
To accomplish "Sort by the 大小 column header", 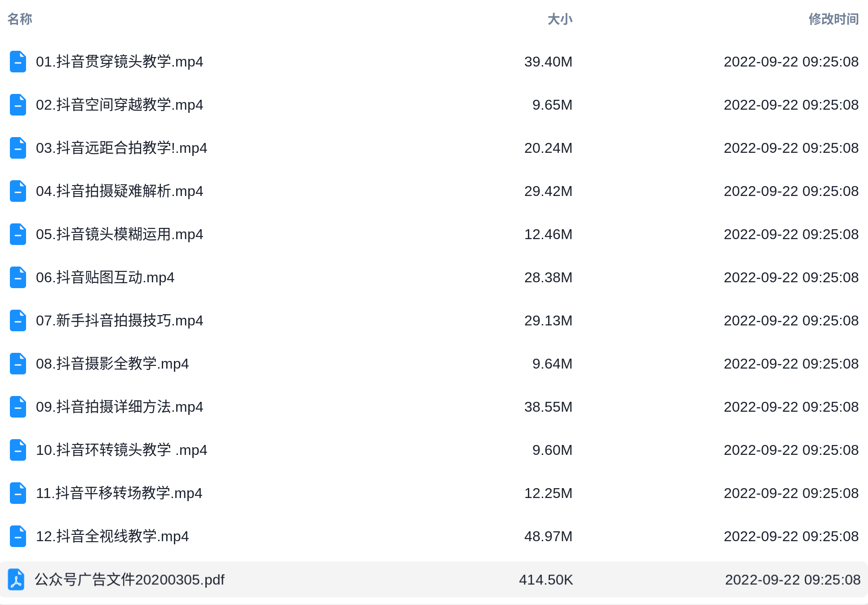I will tap(560, 19).
